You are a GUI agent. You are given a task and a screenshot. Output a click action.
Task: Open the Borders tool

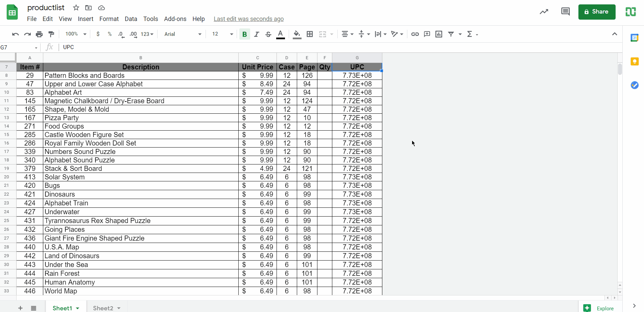310,34
